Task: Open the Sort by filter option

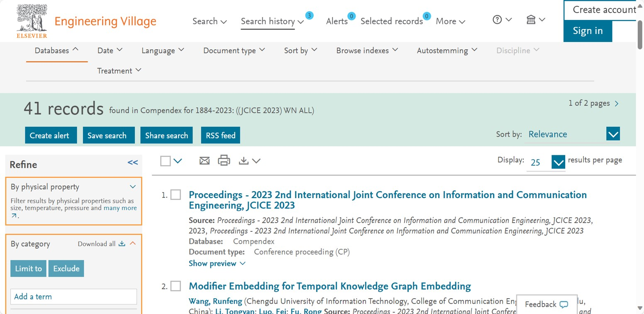Action: tap(300, 50)
